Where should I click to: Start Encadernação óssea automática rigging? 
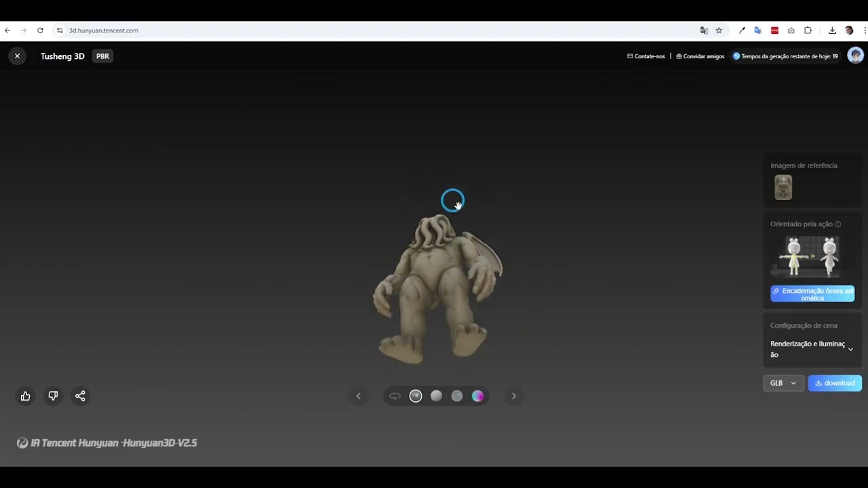point(812,293)
